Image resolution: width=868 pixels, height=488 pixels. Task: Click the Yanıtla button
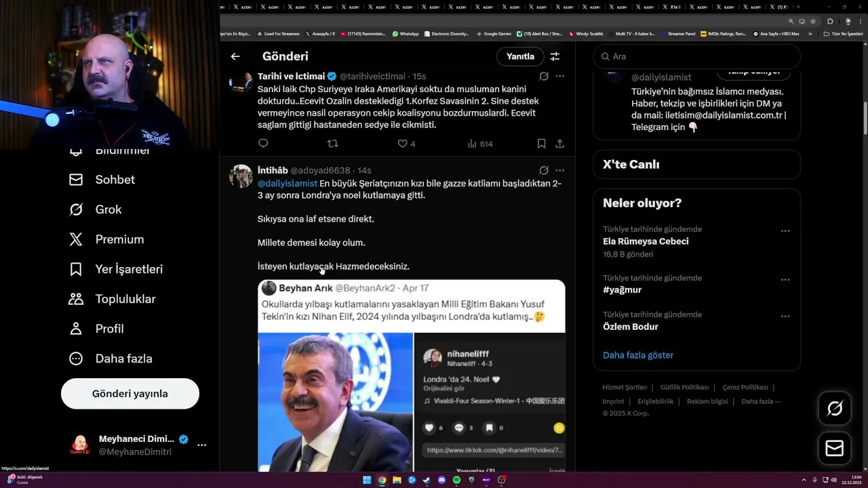(x=520, y=56)
